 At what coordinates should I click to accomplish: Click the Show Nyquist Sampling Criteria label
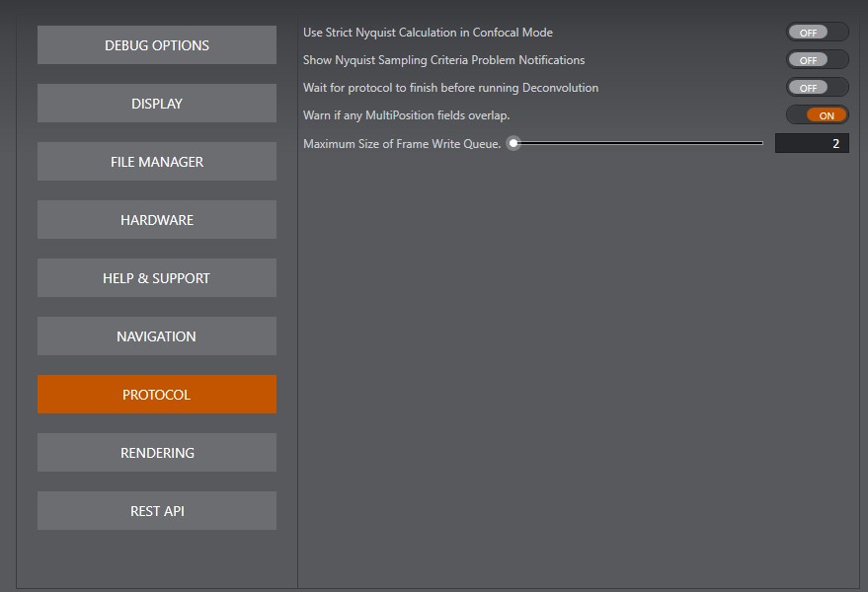[x=443, y=60]
